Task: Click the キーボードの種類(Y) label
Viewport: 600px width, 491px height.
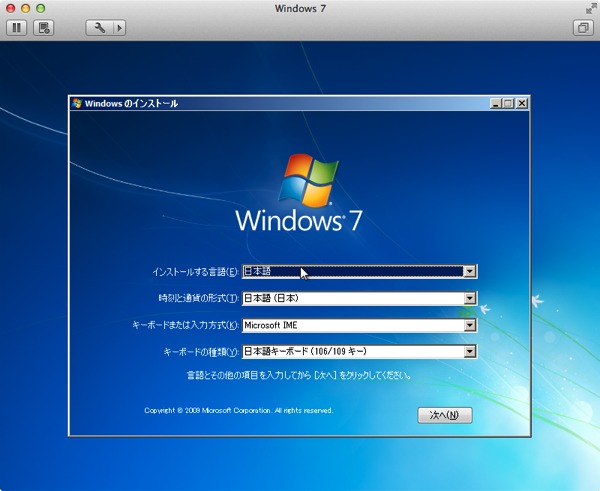Action: point(201,352)
